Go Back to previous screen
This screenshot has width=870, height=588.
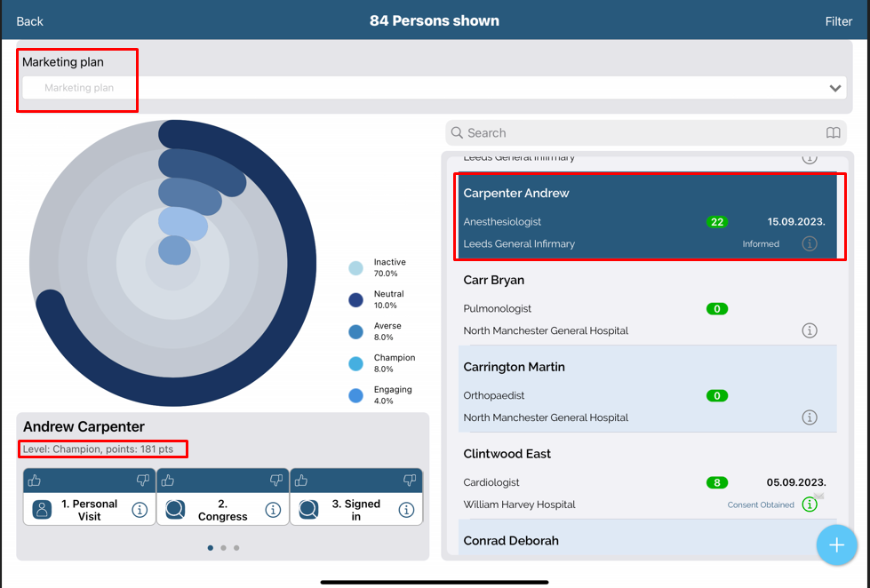click(29, 21)
